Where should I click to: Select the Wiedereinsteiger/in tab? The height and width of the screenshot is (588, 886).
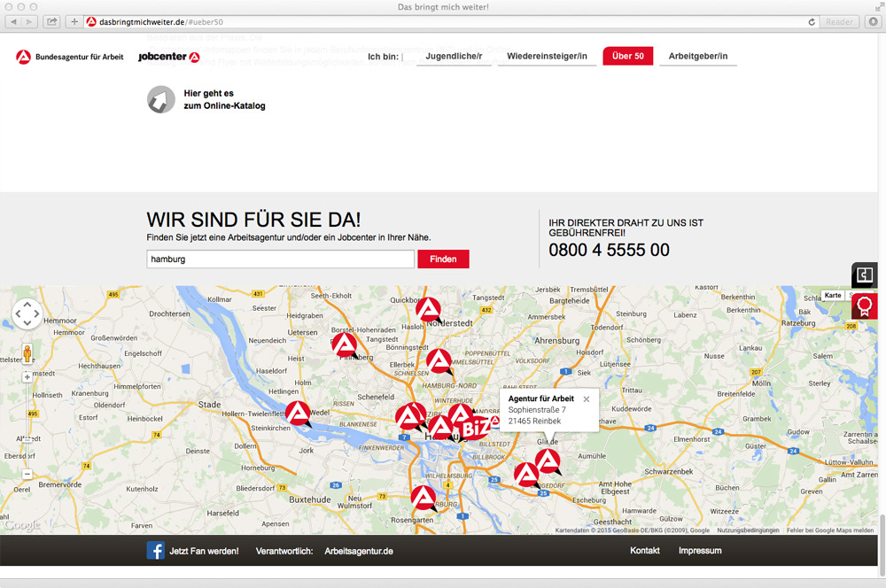point(547,57)
